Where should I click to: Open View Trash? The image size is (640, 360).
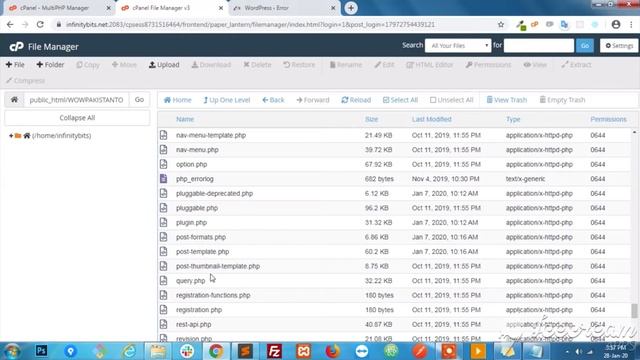coord(507,100)
